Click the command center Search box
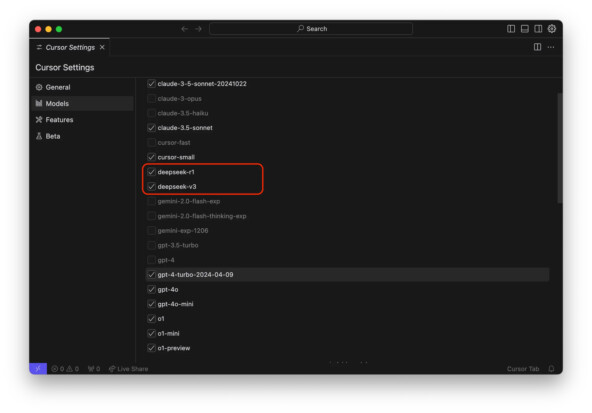This screenshot has height=413, width=592. pos(311,29)
